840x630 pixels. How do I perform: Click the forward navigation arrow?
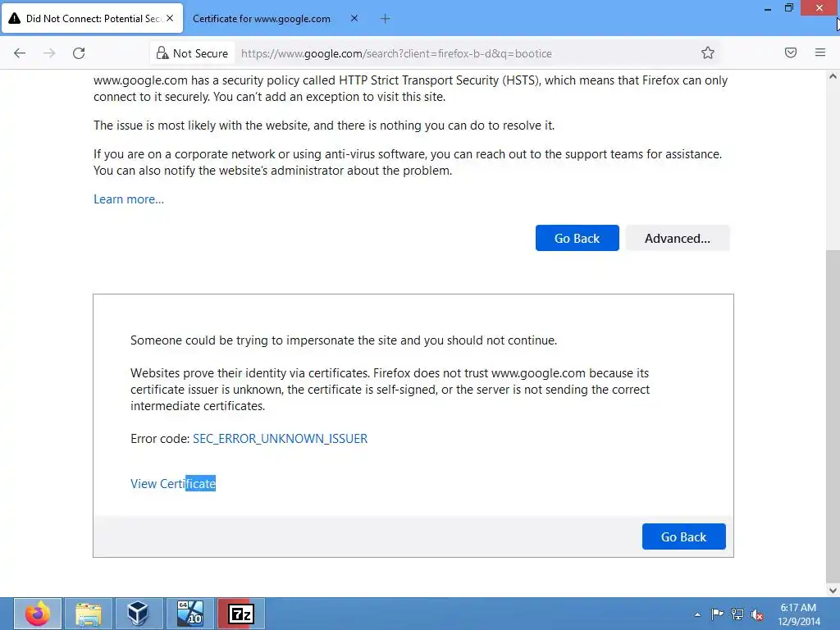tap(49, 53)
